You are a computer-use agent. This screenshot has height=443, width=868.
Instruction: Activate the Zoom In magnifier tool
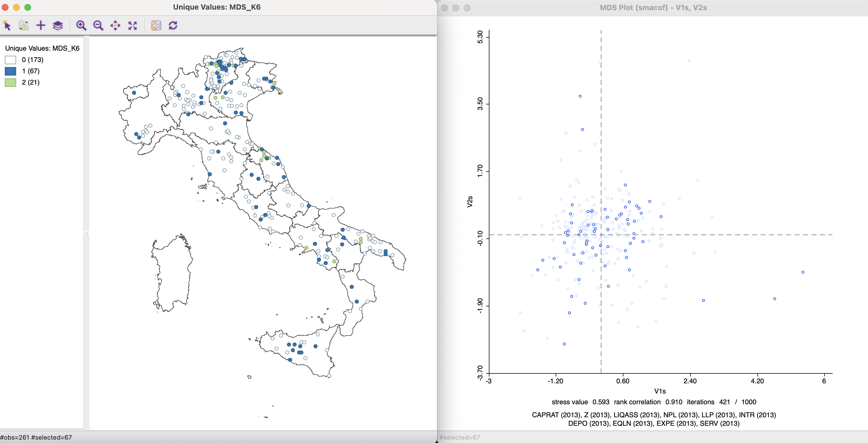[81, 25]
